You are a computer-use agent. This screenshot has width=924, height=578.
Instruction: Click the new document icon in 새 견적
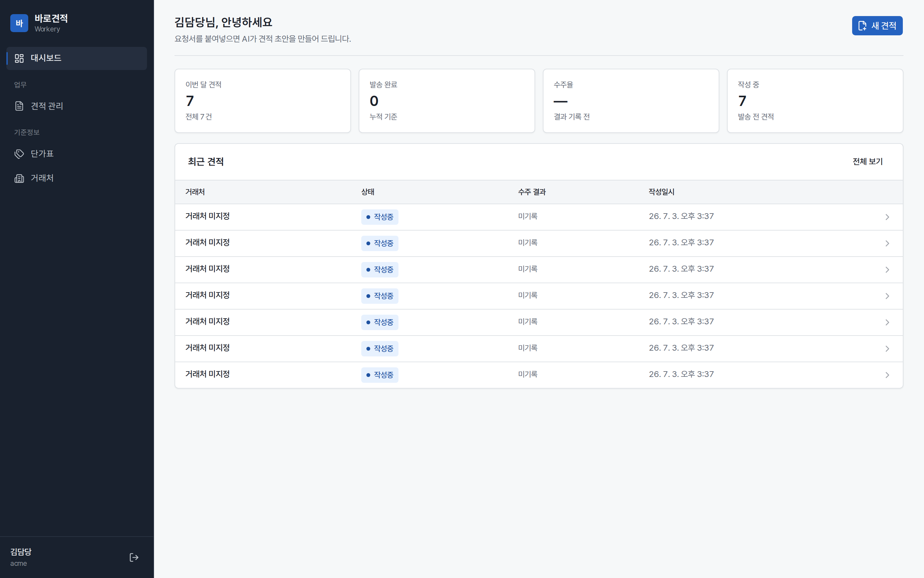[x=862, y=26]
